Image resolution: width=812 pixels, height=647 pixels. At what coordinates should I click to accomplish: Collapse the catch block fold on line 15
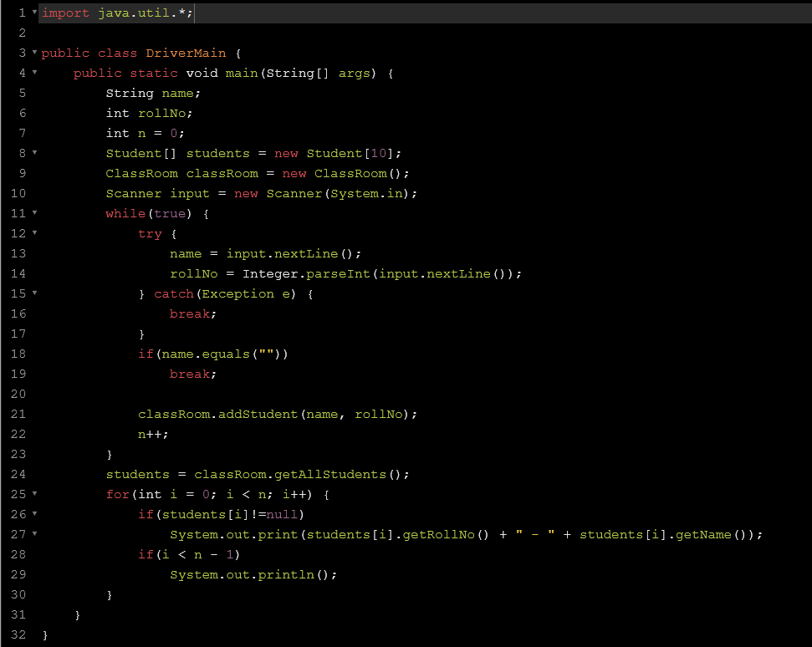point(33,293)
